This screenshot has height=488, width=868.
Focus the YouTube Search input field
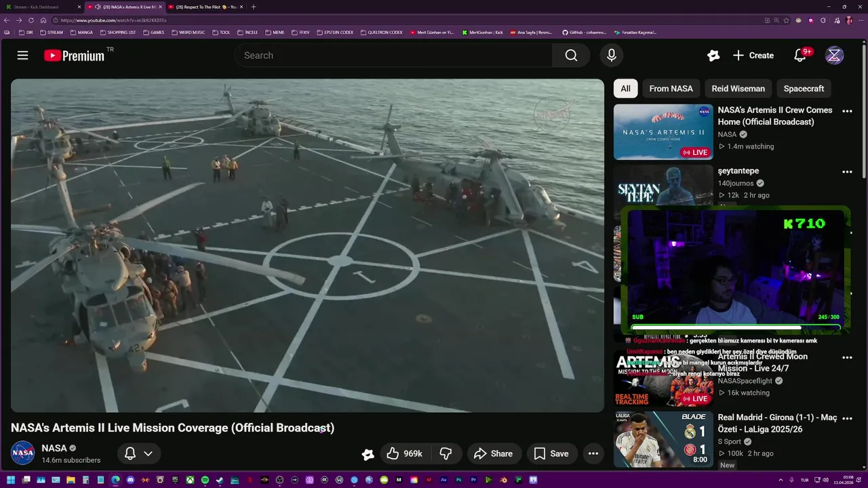(394, 56)
